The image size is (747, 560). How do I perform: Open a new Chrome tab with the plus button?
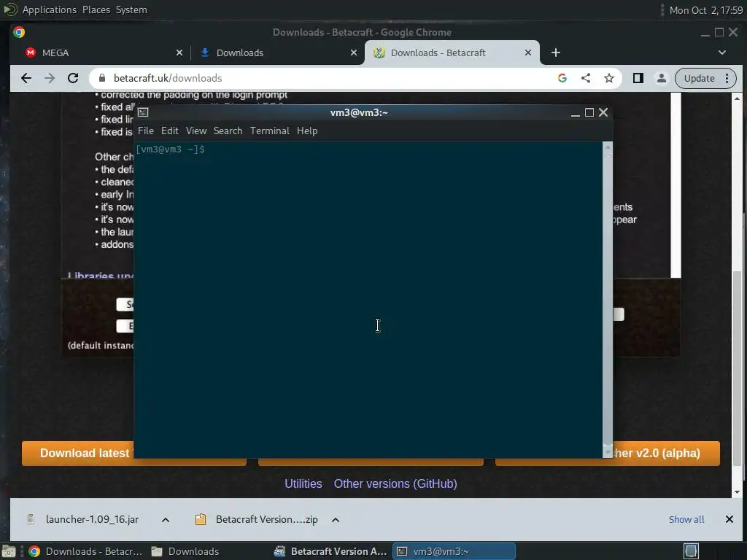point(555,52)
